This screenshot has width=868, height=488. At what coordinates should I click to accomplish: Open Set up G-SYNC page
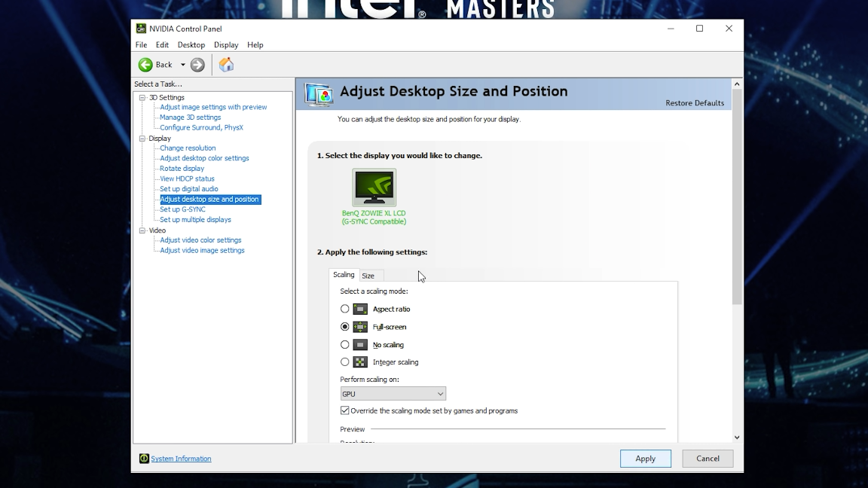click(182, 209)
